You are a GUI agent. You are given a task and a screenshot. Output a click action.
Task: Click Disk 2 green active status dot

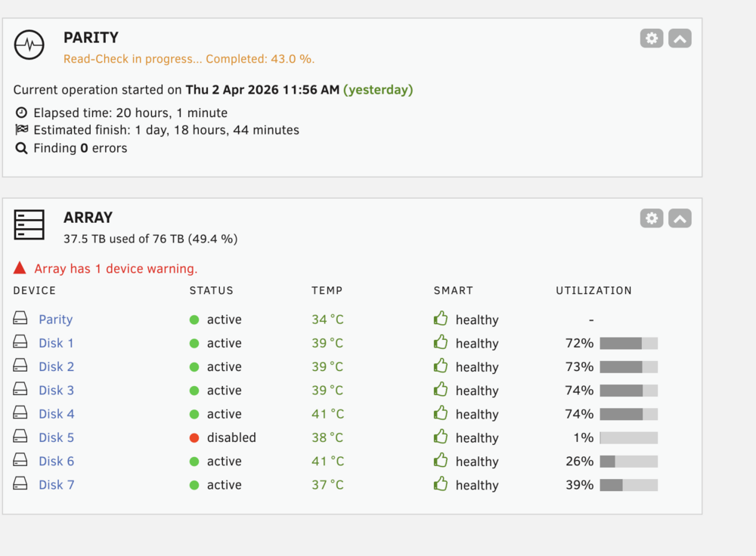tap(194, 367)
